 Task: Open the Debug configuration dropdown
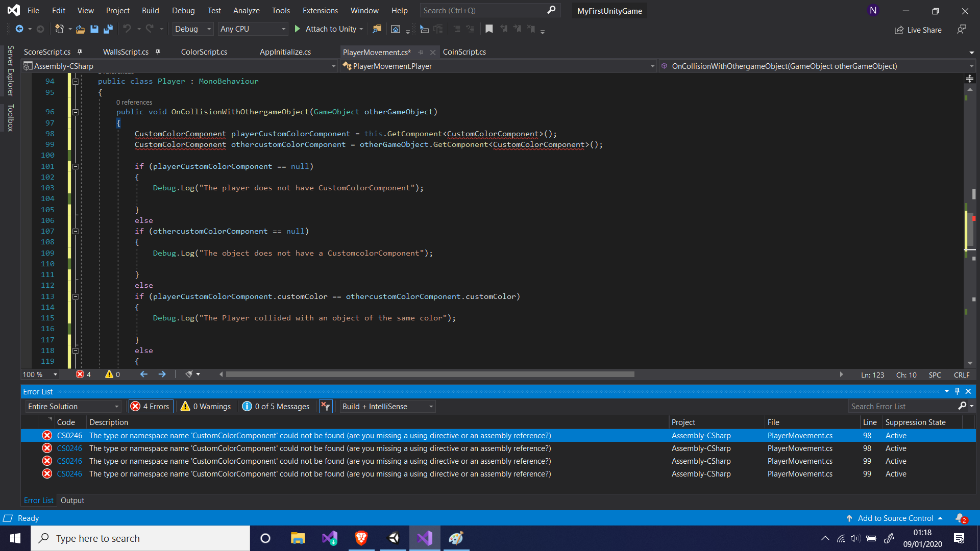[x=193, y=29]
